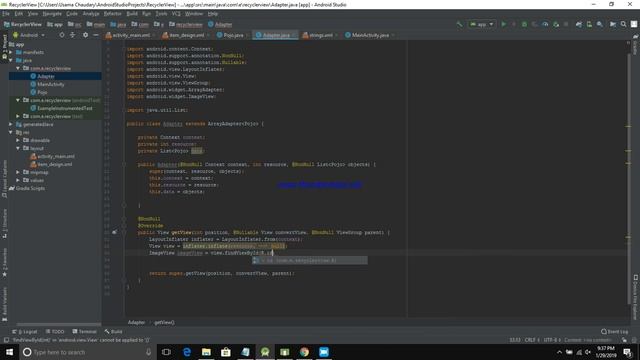This screenshot has width=640, height=360.
Task: Expand the mipmap folder
Action: tap(18, 172)
